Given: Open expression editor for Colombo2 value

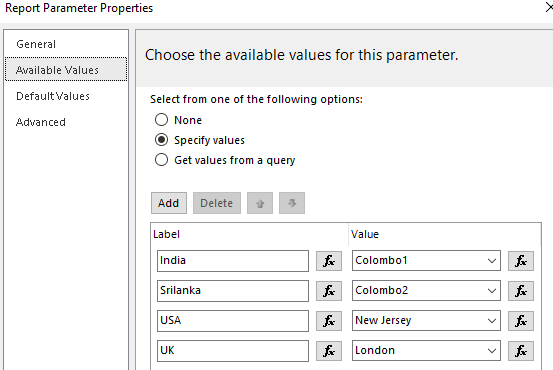Looking at the screenshot, I should (521, 291).
